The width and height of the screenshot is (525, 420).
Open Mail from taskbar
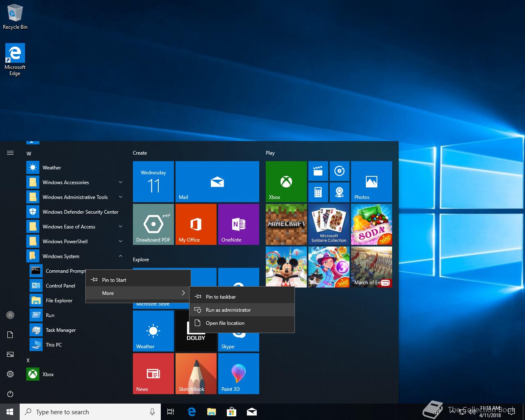(252, 412)
